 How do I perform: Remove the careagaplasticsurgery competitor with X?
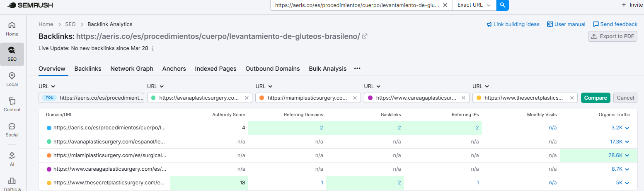464,98
